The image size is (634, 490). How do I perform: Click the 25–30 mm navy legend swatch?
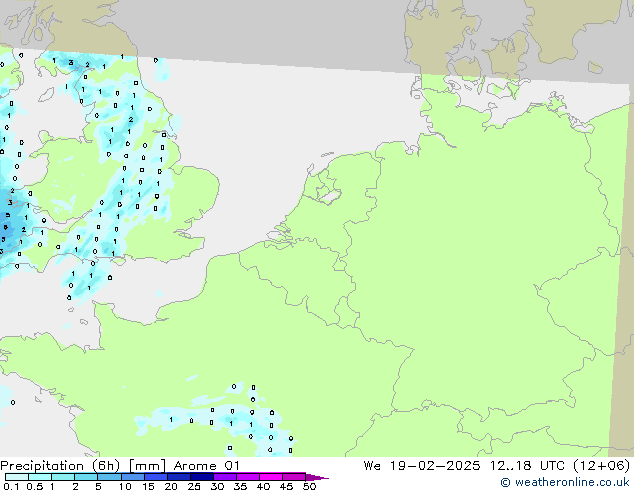tap(202, 477)
